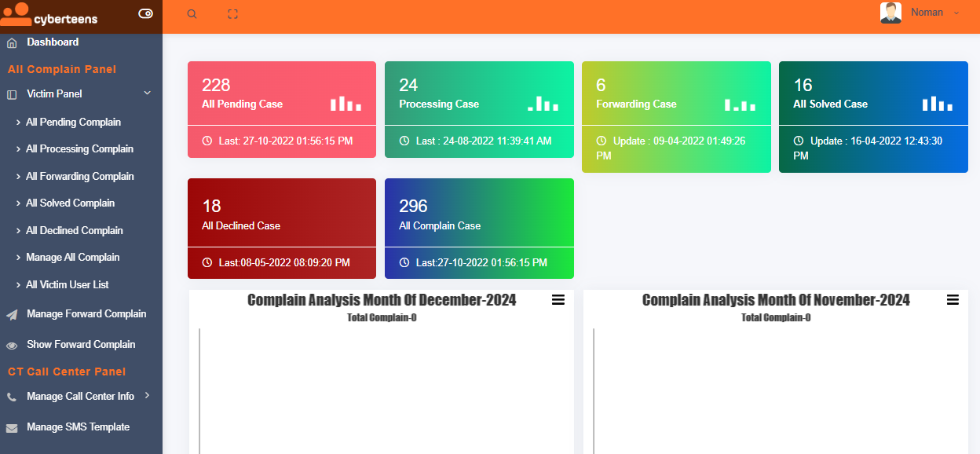
Task: Click the phone icon beside Manage Call Center Info
Action: (x=12, y=397)
